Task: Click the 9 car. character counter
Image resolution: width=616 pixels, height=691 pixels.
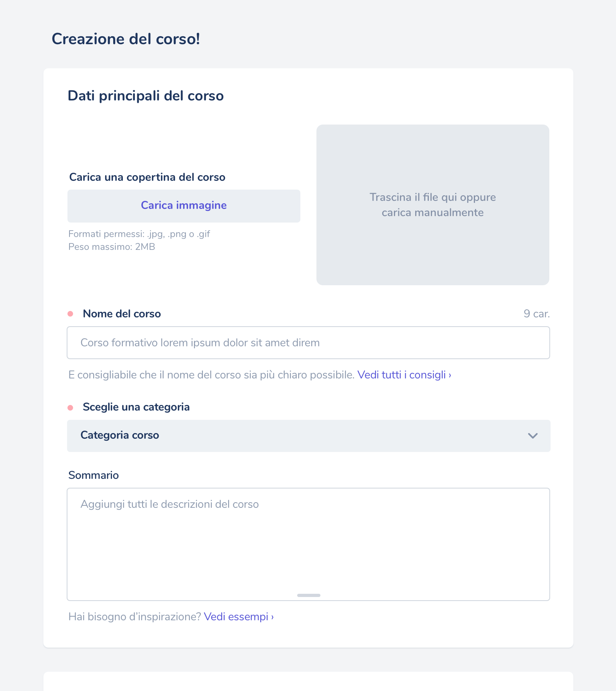Action: pos(536,314)
